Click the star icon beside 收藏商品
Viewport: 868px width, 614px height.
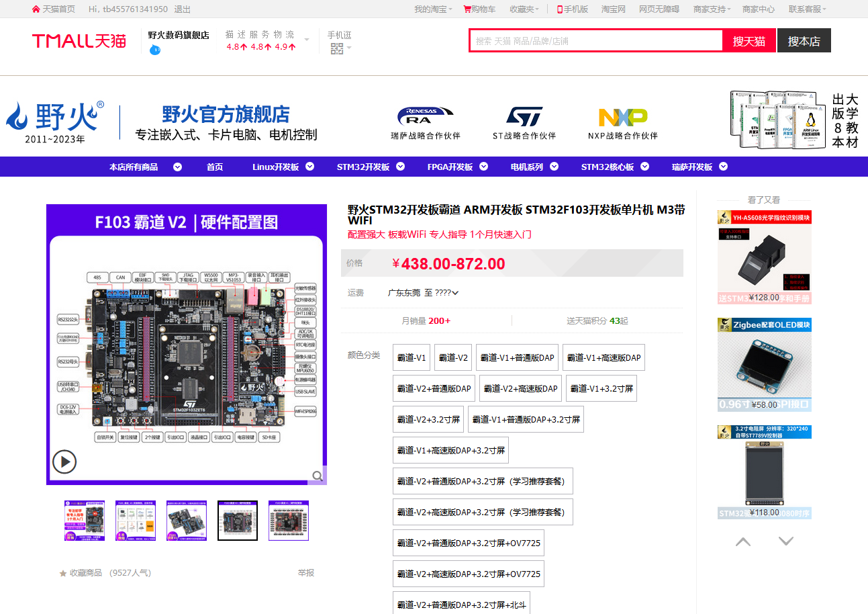point(63,573)
